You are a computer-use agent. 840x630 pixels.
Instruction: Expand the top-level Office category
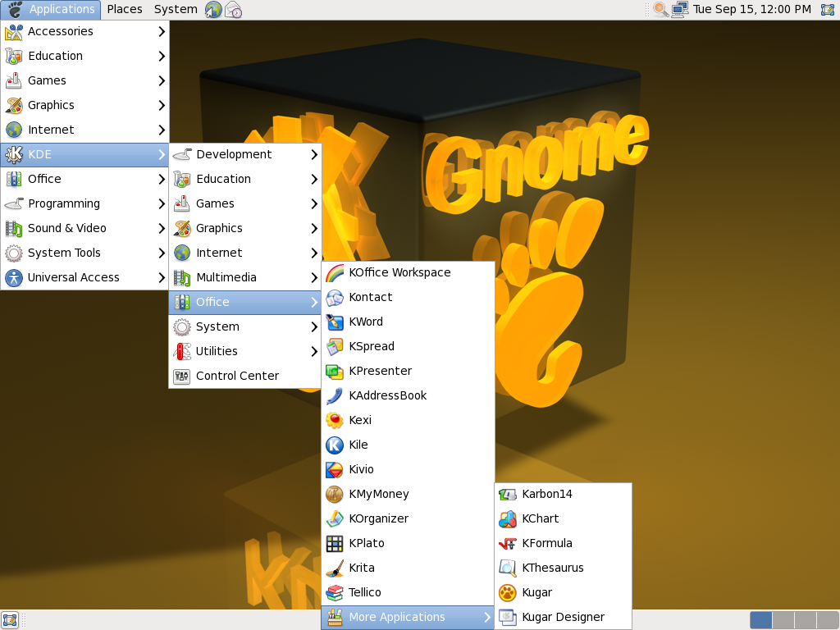[x=84, y=179]
